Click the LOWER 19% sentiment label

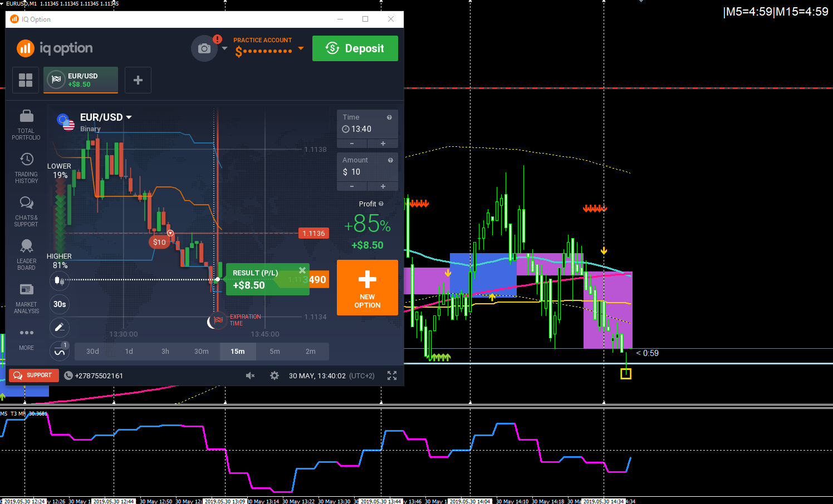point(60,171)
